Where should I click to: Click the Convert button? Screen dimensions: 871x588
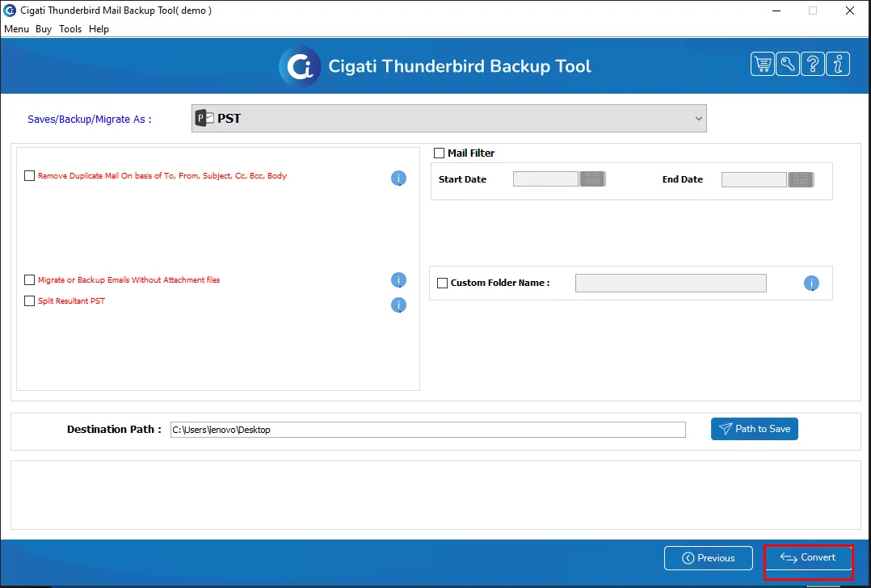coord(808,557)
